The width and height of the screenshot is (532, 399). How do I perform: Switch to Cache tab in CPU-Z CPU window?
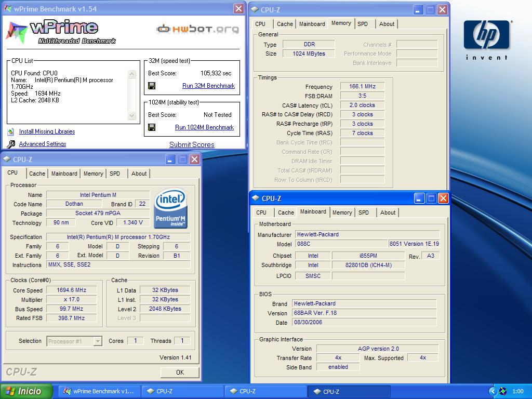pyautogui.click(x=37, y=174)
